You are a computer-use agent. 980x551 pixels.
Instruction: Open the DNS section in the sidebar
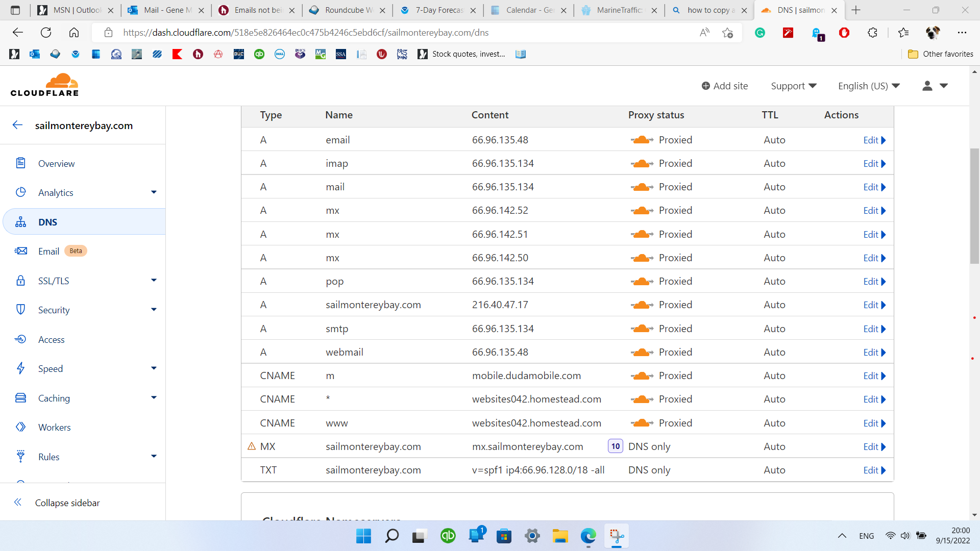tap(47, 221)
